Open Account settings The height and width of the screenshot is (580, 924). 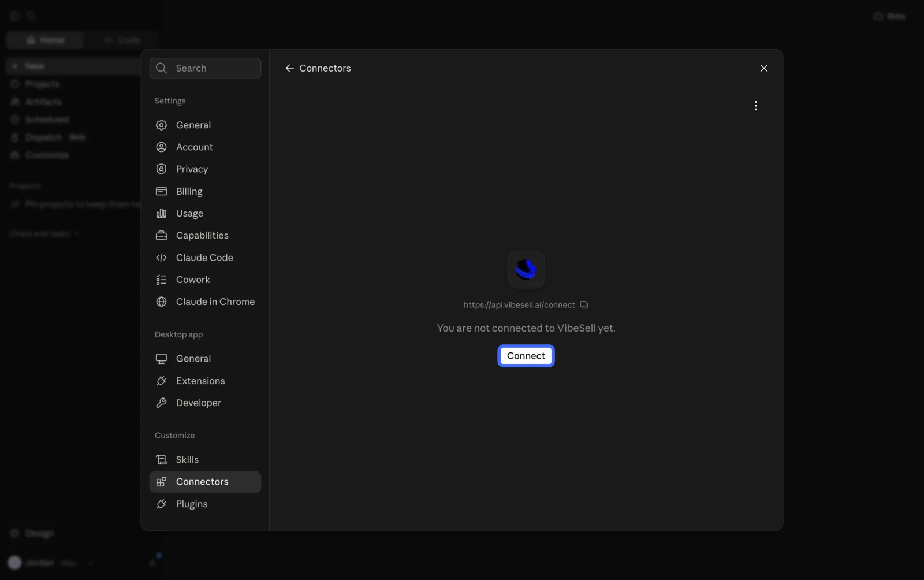coord(205,147)
